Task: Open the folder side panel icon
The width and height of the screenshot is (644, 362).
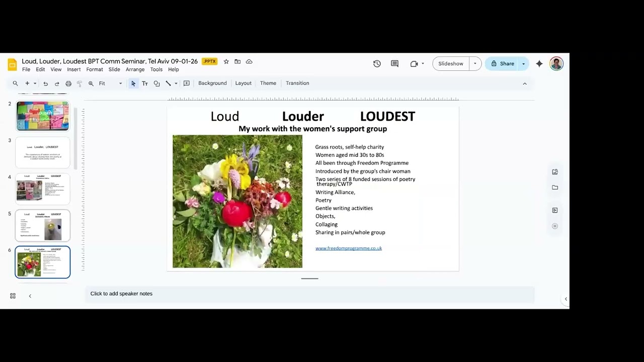Action: tap(555, 188)
